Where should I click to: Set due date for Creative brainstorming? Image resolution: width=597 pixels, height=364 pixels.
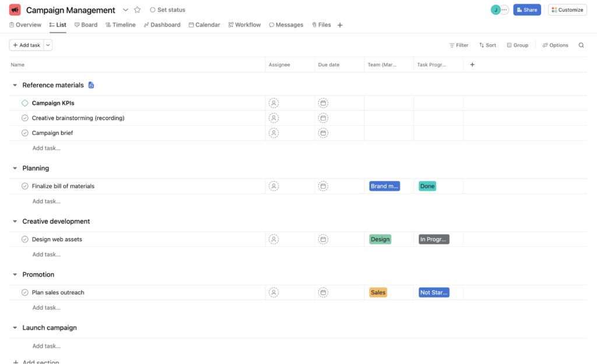pos(323,118)
